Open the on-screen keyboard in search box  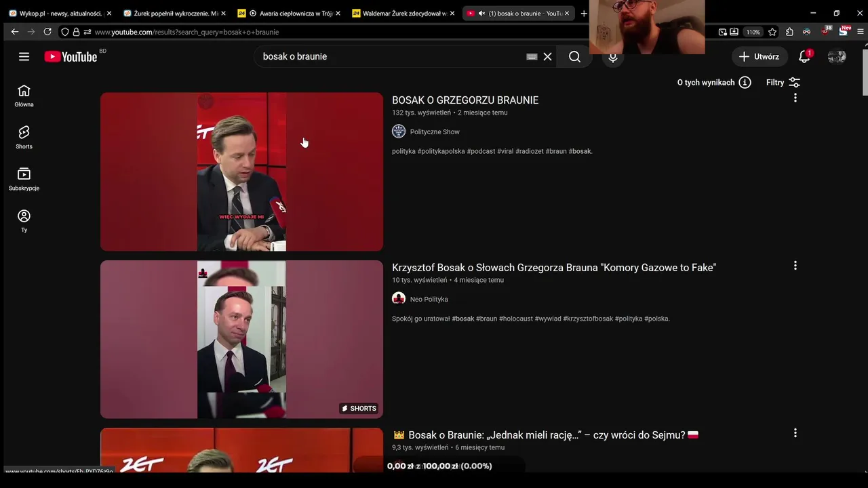pyautogui.click(x=532, y=57)
